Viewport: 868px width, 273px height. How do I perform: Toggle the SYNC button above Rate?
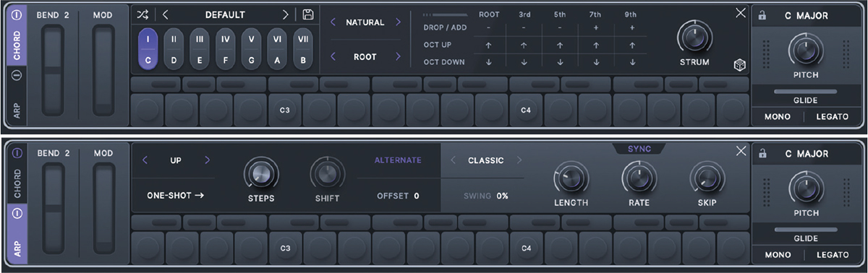[x=639, y=149]
